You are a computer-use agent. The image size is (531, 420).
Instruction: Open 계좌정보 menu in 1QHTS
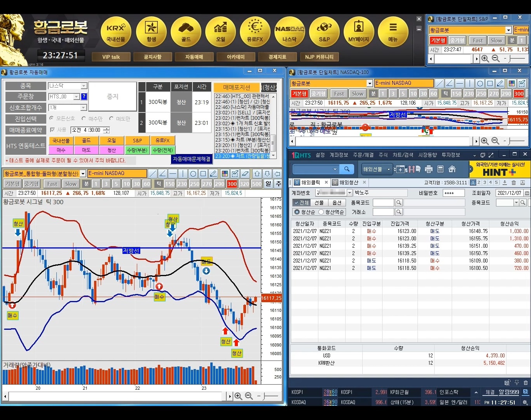pyautogui.click(x=339, y=155)
